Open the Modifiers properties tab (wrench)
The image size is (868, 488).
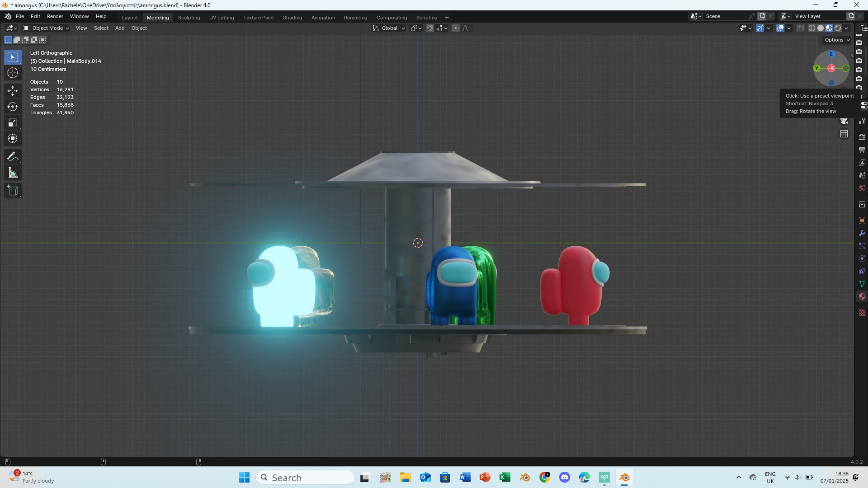(x=862, y=233)
